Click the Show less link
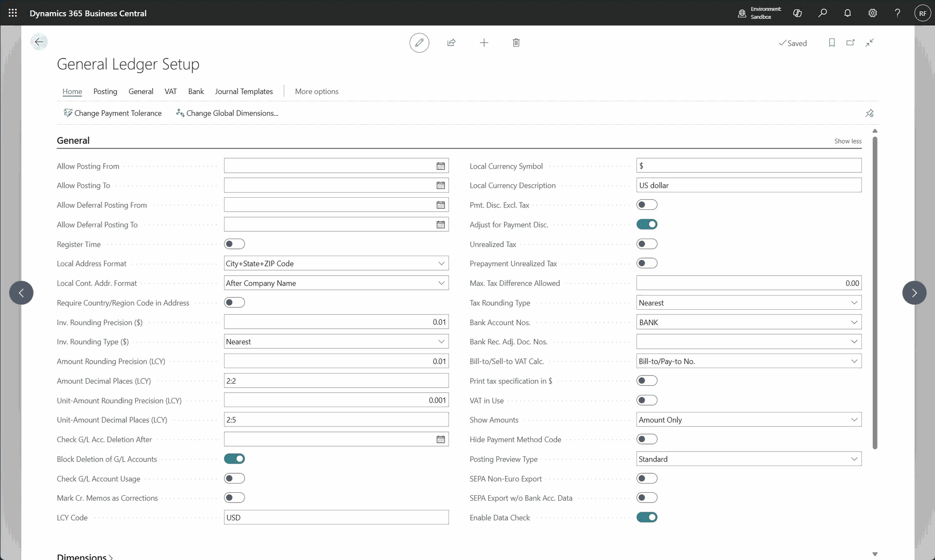The height and width of the screenshot is (560, 935). [x=847, y=141]
